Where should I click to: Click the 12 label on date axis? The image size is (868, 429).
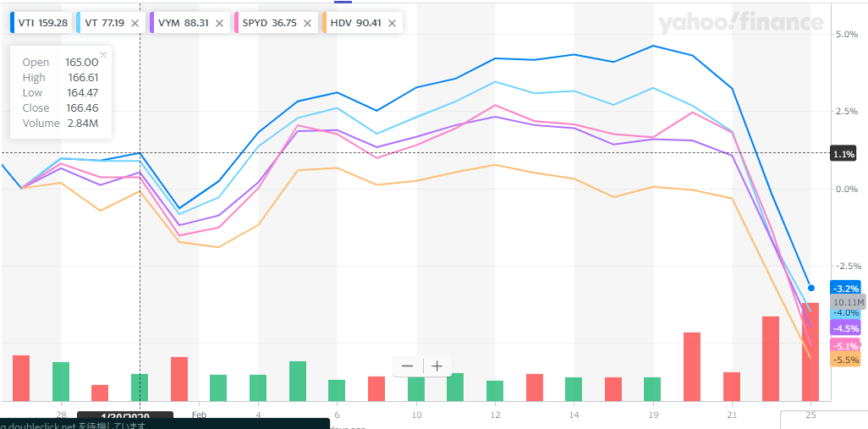pos(495,415)
